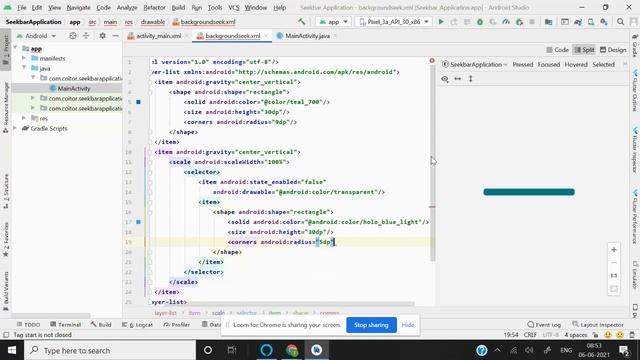
Task: Switch to Split view mode
Action: 584,50
